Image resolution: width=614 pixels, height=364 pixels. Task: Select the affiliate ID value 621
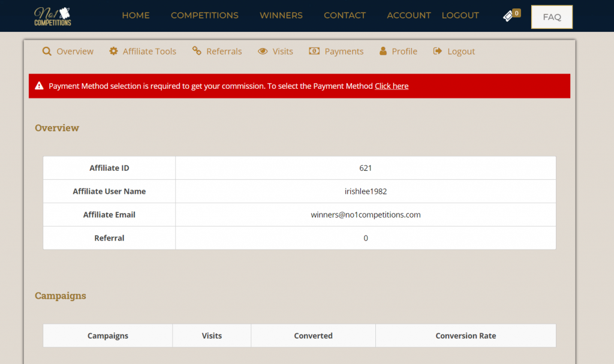365,168
